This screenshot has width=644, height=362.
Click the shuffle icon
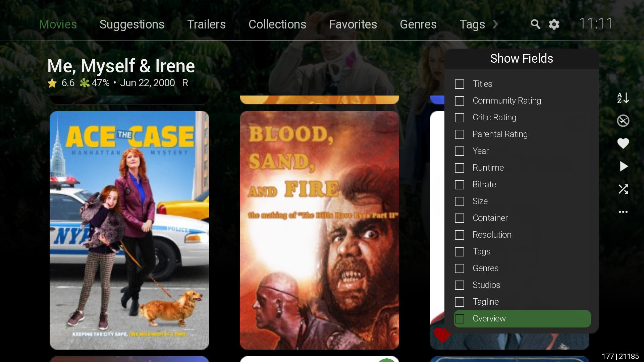click(x=623, y=189)
